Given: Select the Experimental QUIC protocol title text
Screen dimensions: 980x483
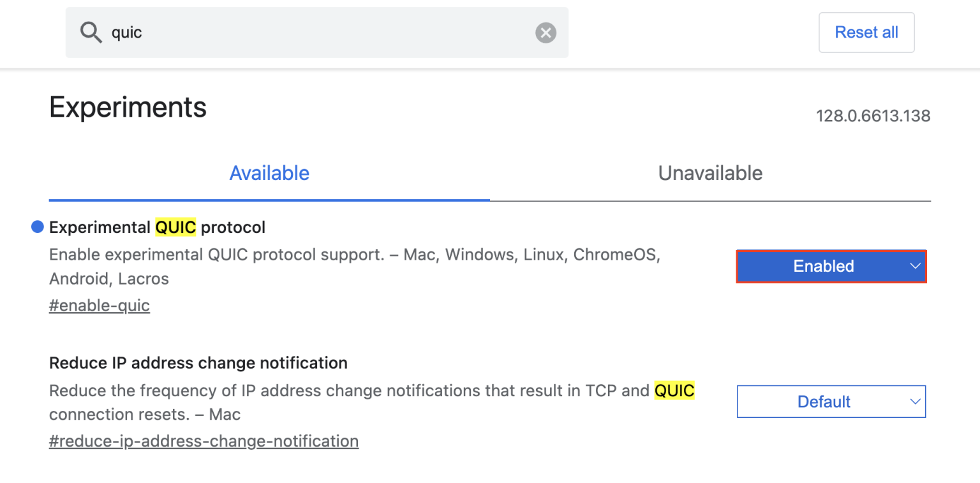Looking at the screenshot, I should (158, 227).
